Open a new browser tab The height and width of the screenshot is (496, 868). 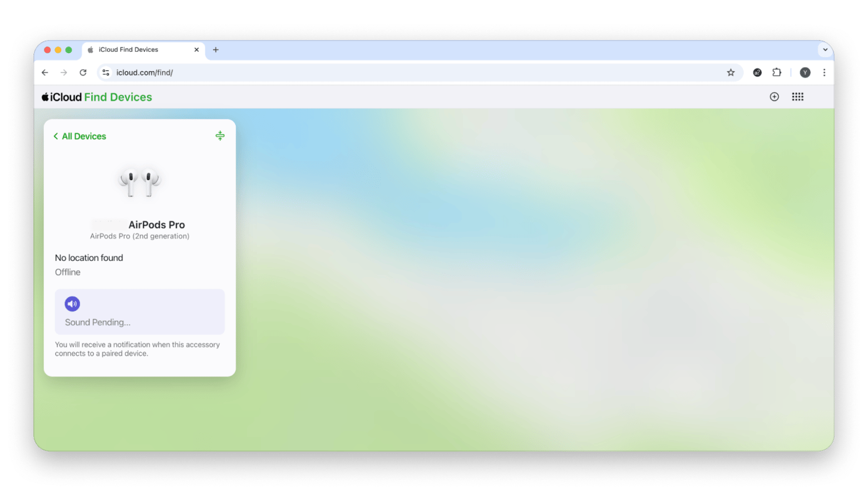click(216, 49)
